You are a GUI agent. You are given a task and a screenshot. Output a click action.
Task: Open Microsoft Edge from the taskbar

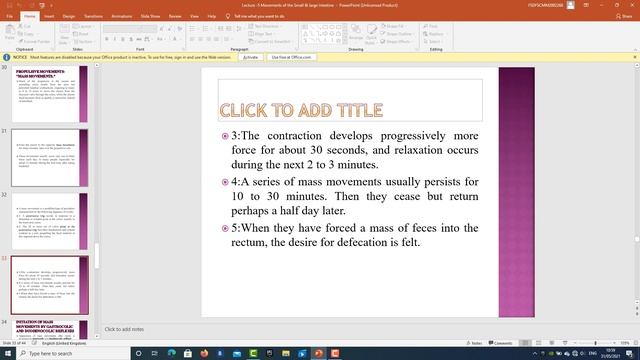[x=171, y=353]
